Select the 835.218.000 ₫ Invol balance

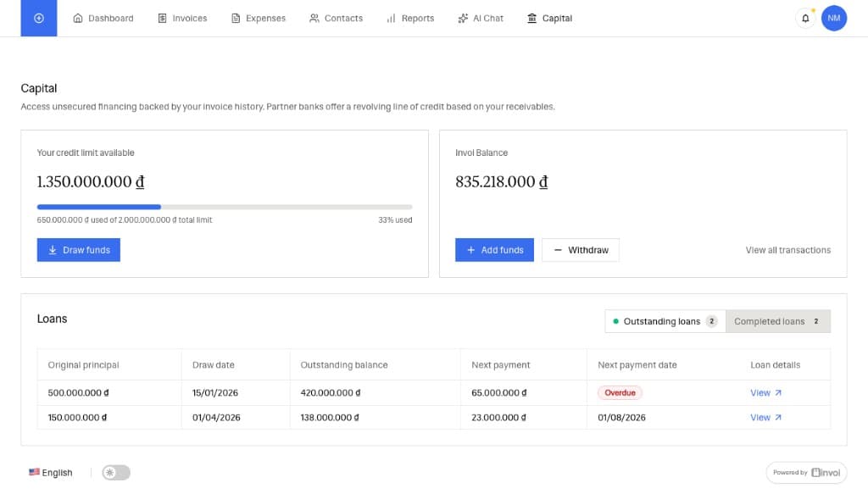[502, 182]
